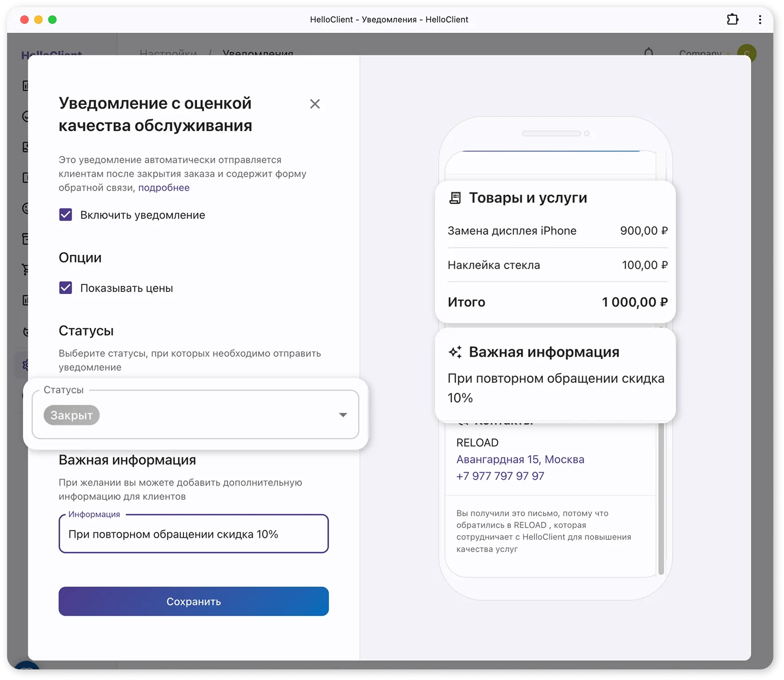This screenshot has height=680, width=784.
Task: Go to Настройки via the breadcrumb
Action: pyautogui.click(x=168, y=53)
